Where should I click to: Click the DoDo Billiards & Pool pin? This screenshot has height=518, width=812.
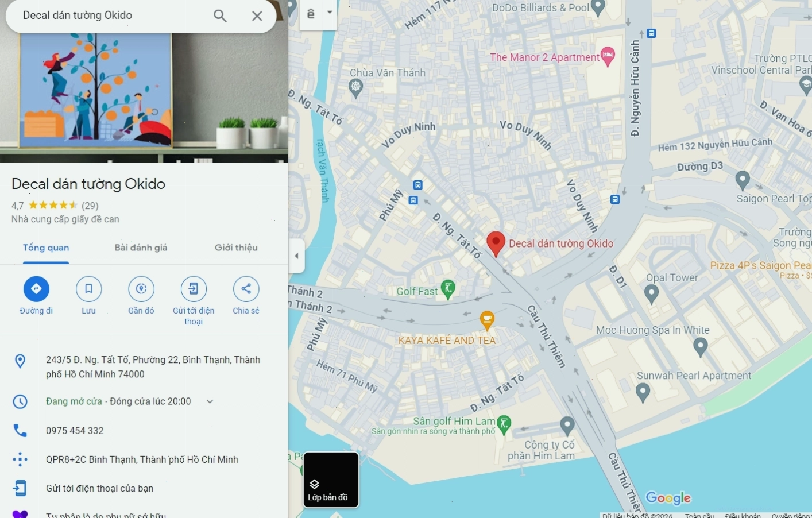coord(598,7)
